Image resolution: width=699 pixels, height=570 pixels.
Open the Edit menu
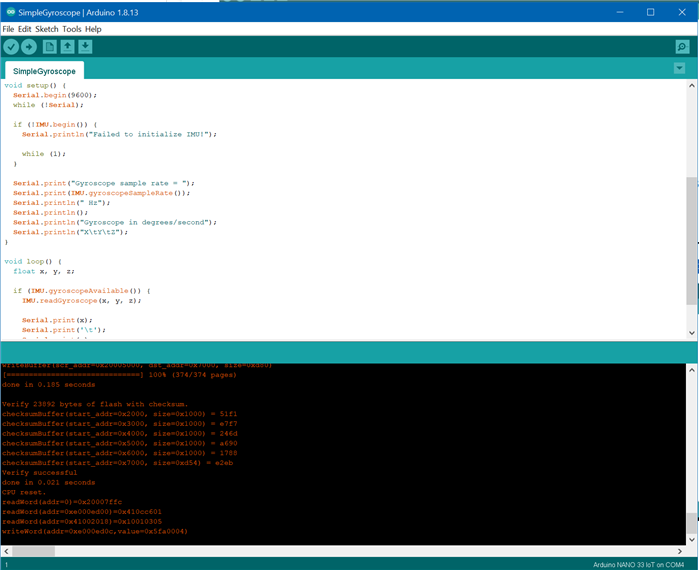click(25, 29)
